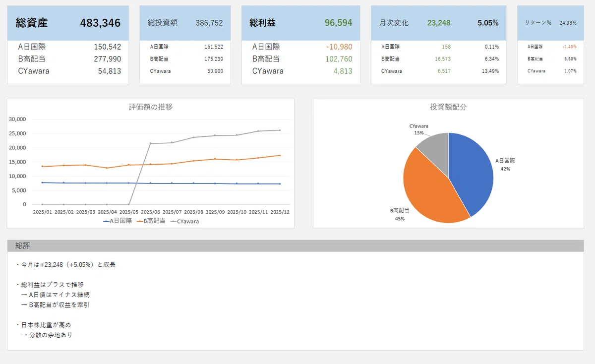Click the 54,813 value for CYawara
595x364 pixels.
pyautogui.click(x=110, y=71)
